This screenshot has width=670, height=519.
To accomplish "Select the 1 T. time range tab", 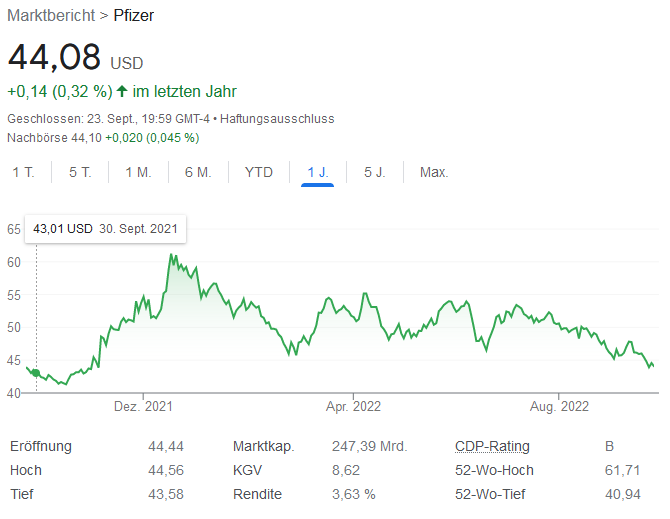I will [x=23, y=172].
